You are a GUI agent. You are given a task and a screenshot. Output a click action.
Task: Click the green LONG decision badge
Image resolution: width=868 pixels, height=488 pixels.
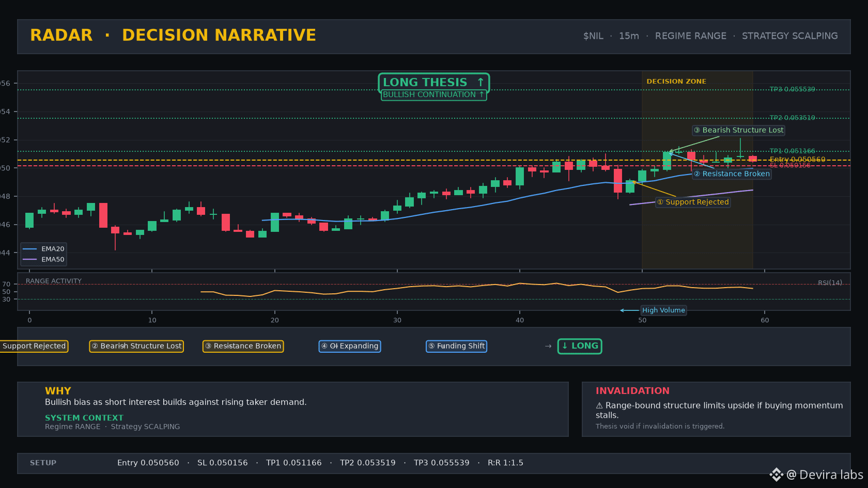pyautogui.click(x=580, y=346)
